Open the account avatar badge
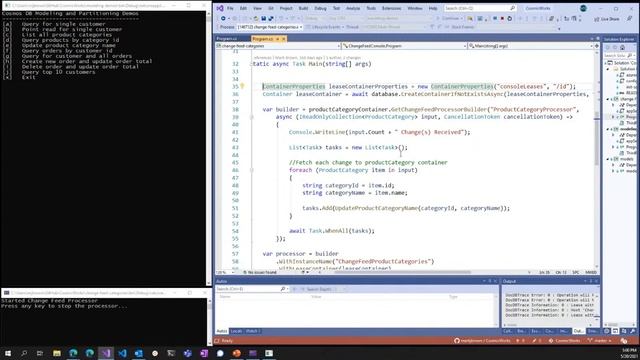The width and height of the screenshot is (640, 360). coord(583,8)
